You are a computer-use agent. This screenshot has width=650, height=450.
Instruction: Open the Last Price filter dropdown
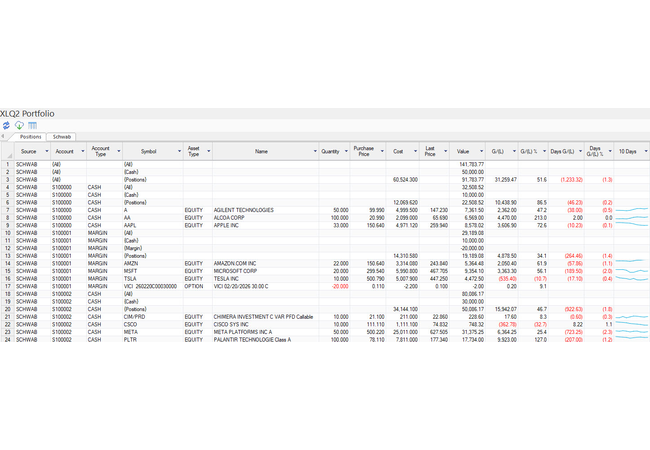[x=446, y=151]
